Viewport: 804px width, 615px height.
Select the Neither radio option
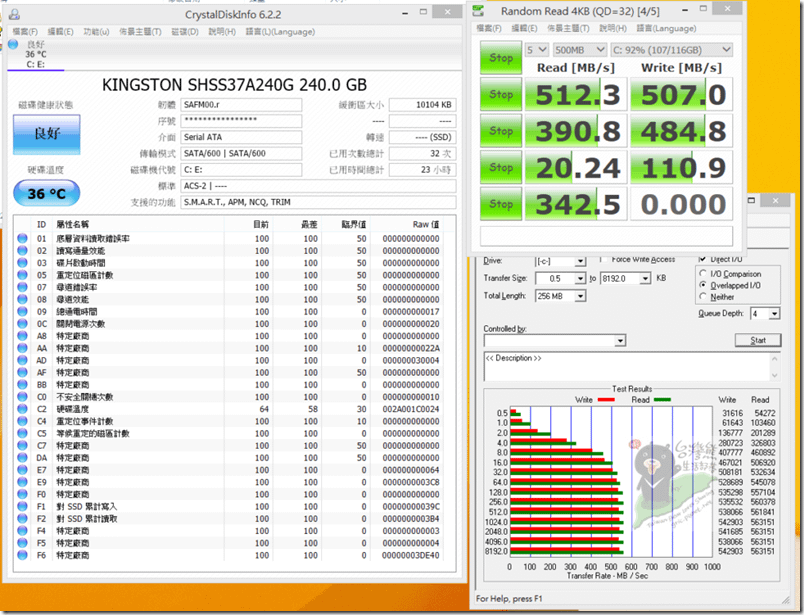703,296
